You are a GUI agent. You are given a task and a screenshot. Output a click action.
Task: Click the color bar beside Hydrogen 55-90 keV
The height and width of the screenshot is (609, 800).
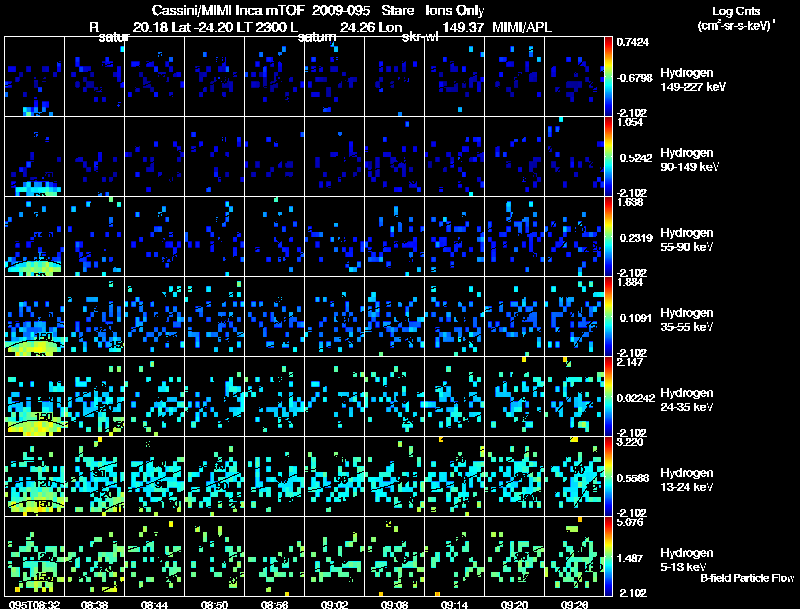coord(609,236)
